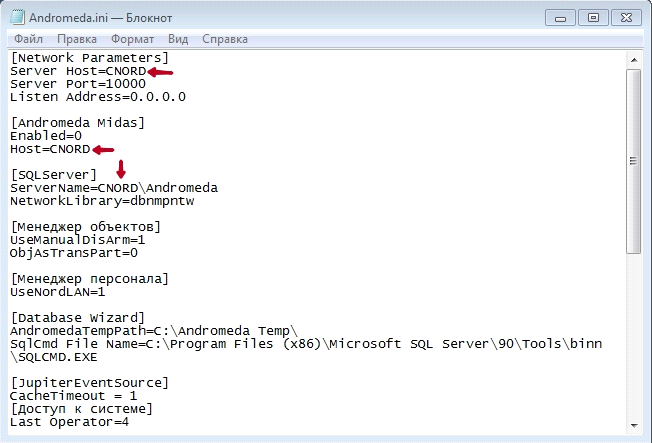This screenshot has width=652, height=443.
Task: Click the line Last Operator=4
Action: [x=69, y=422]
